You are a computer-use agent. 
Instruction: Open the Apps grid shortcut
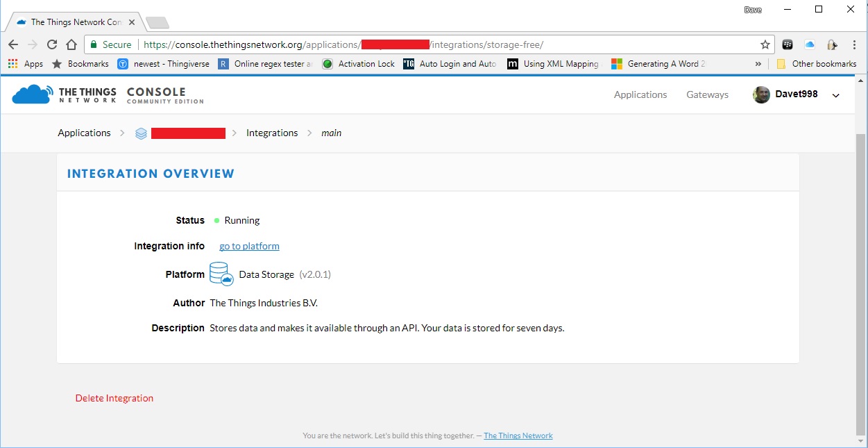click(26, 64)
